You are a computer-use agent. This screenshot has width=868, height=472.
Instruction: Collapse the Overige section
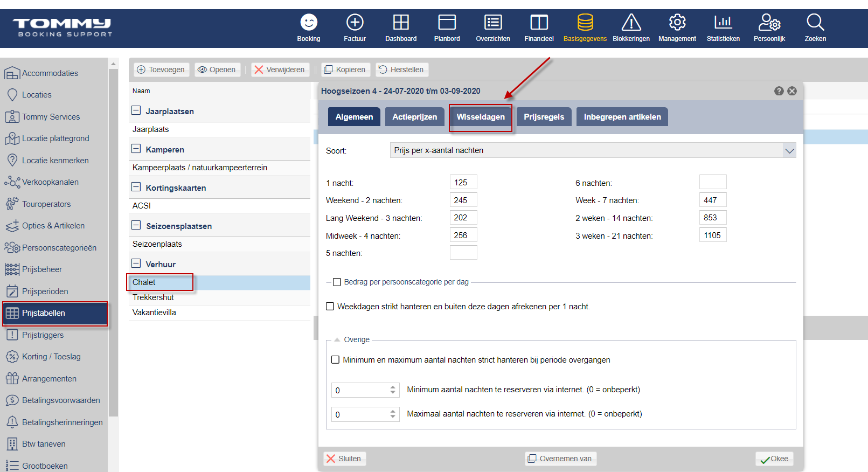point(337,339)
